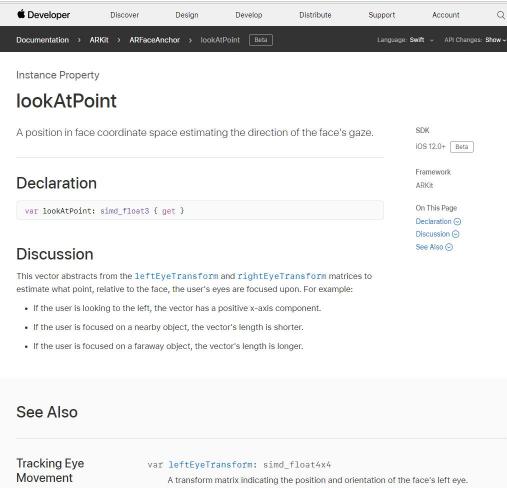Open the Discover menu
Image resolution: width=507 pixels, height=488 pixels.
[124, 15]
